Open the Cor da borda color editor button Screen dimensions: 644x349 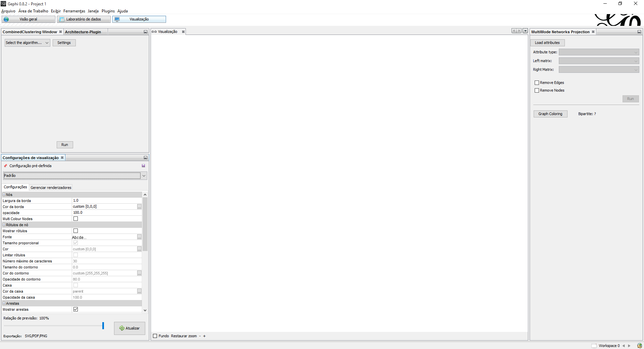point(139,207)
